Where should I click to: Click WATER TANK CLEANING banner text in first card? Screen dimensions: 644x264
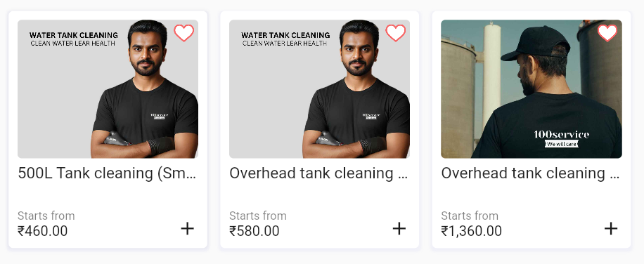74,35
